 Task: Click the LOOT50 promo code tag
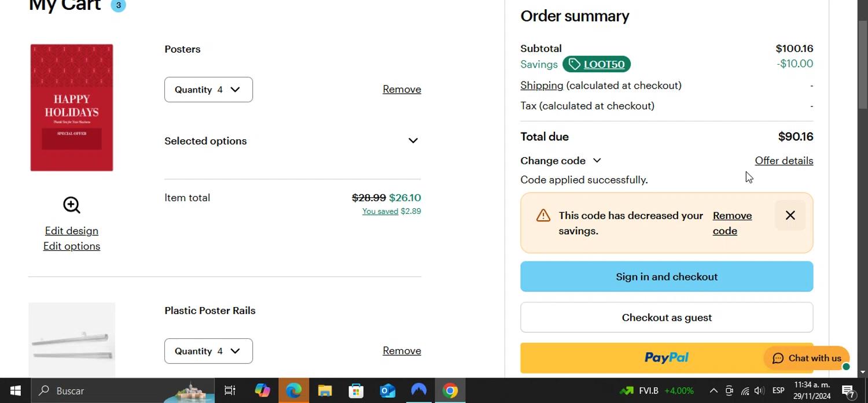click(x=597, y=64)
